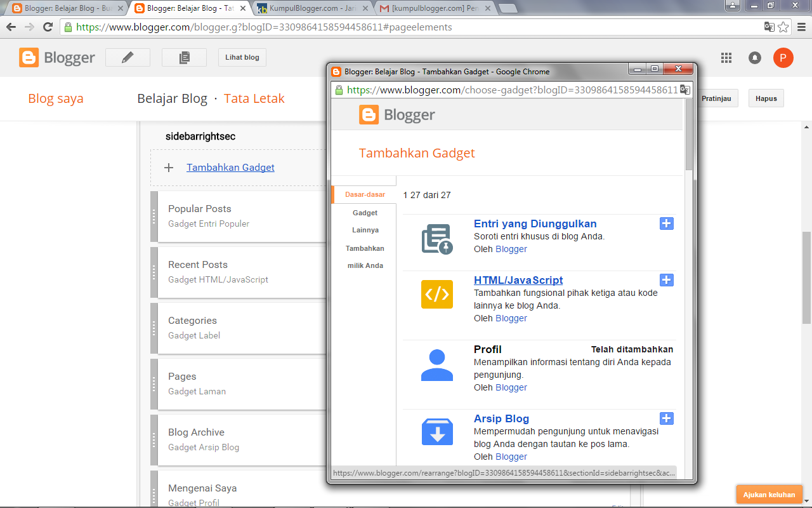Click the featured post gadget icon
The width and height of the screenshot is (812, 508).
pyautogui.click(x=437, y=239)
